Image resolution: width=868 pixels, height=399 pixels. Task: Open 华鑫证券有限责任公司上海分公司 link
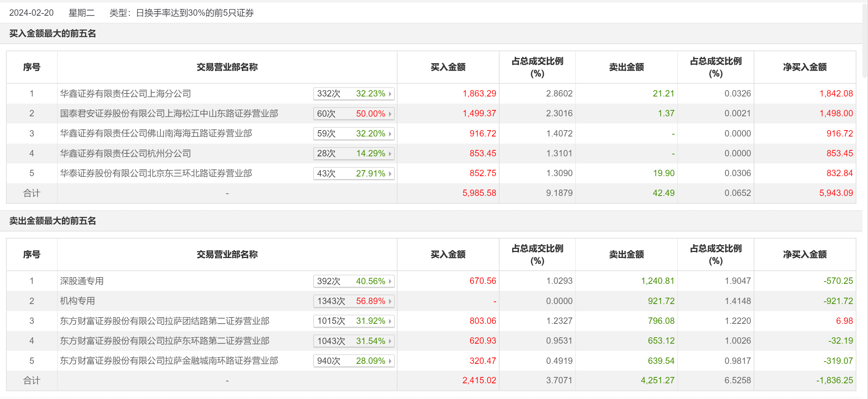click(x=126, y=93)
